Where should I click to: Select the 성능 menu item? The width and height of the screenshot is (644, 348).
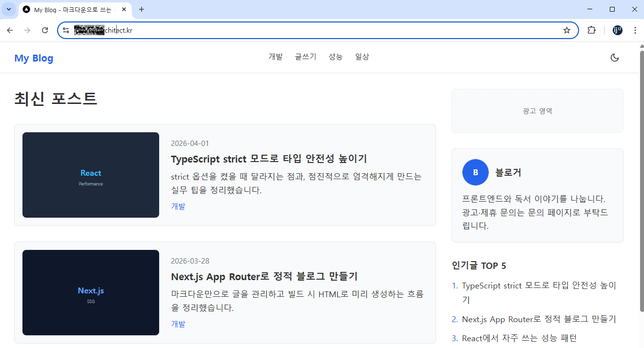(x=335, y=57)
